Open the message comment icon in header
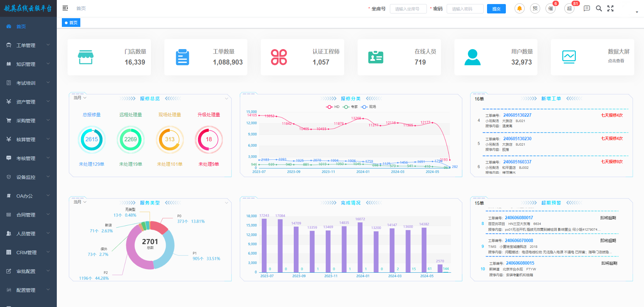Screen dimensions: 644x307 click(x=587, y=9)
